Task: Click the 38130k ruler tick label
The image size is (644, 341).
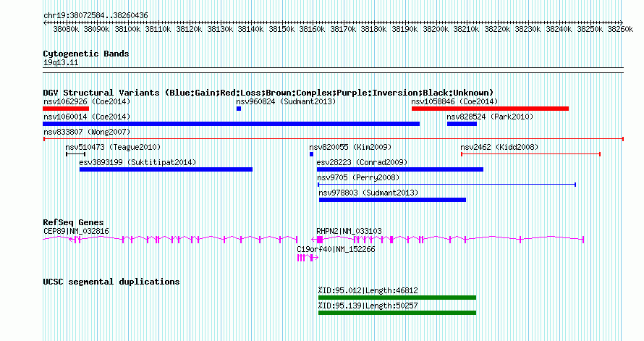Action: (220, 29)
